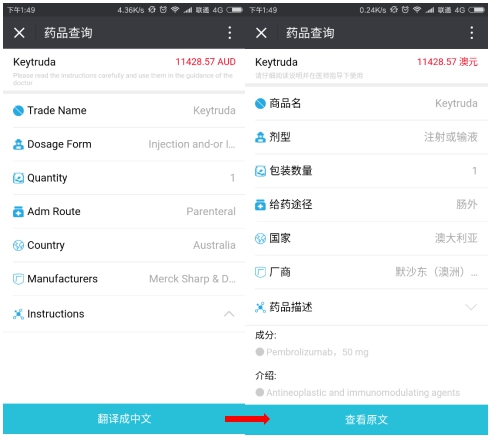Tap the 给药途径 medicine bottle icon
This screenshot has width=495, height=442.
point(260,205)
